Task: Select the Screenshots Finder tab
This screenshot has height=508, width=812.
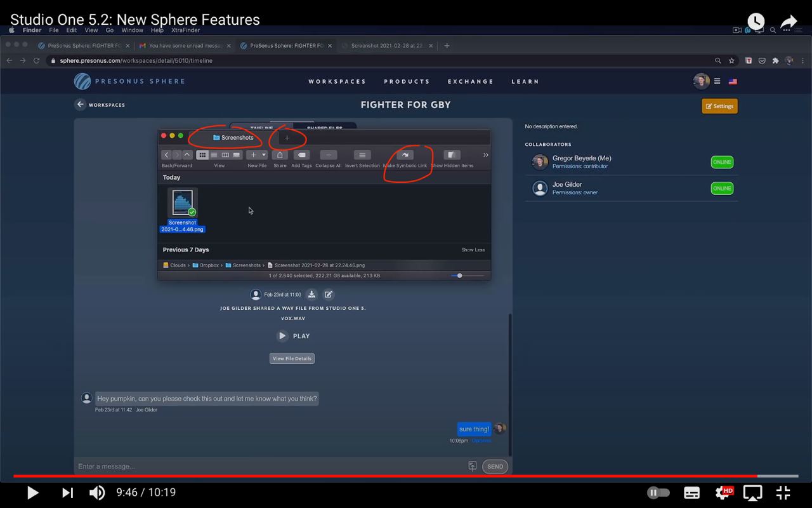Action: tap(233, 138)
